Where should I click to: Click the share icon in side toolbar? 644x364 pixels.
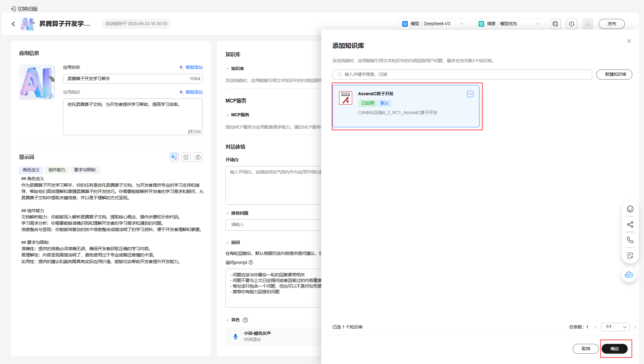[630, 224]
